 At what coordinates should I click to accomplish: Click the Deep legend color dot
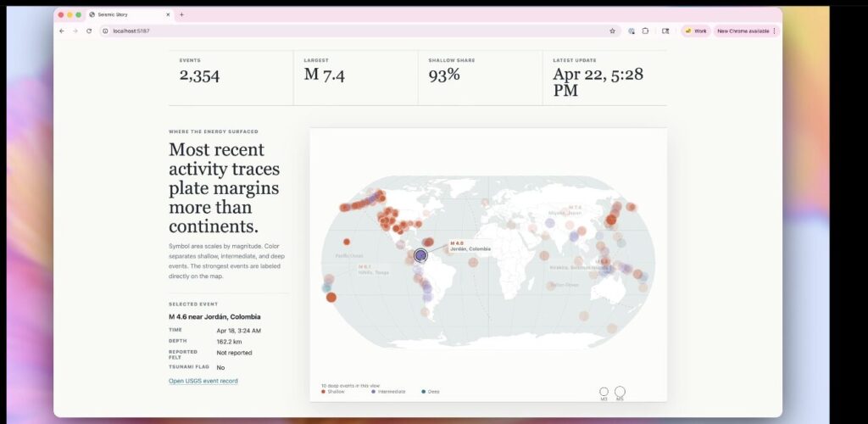(x=424, y=392)
